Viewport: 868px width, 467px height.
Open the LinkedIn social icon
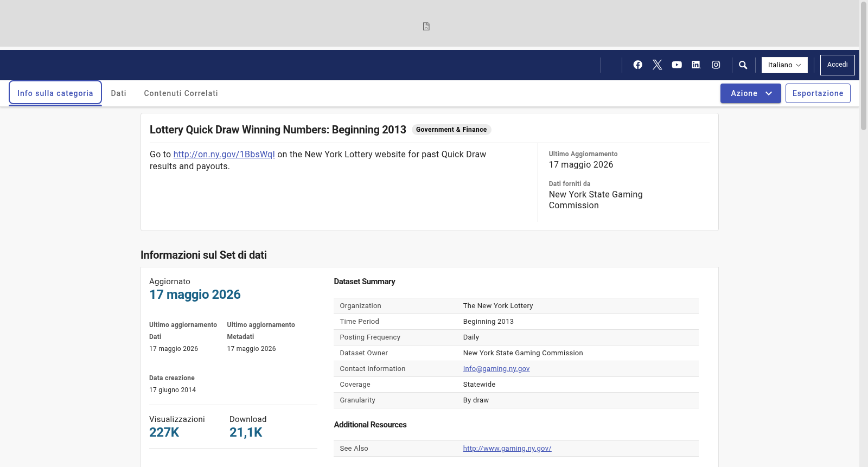click(x=696, y=65)
